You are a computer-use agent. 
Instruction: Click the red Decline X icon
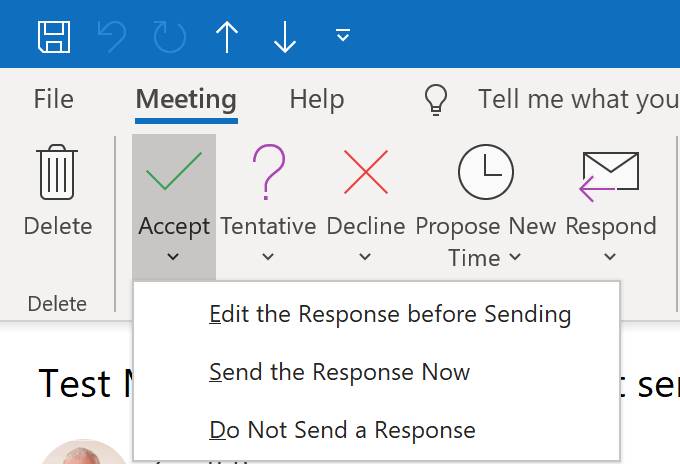[366, 172]
